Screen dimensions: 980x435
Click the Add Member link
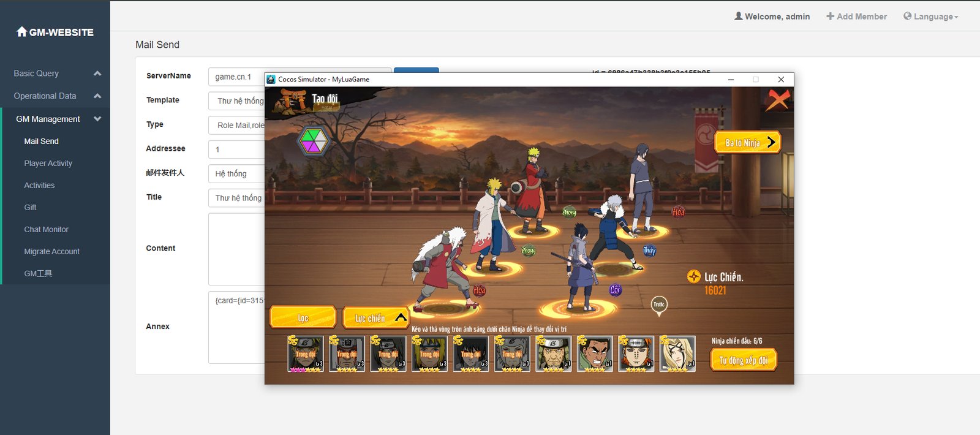(856, 17)
